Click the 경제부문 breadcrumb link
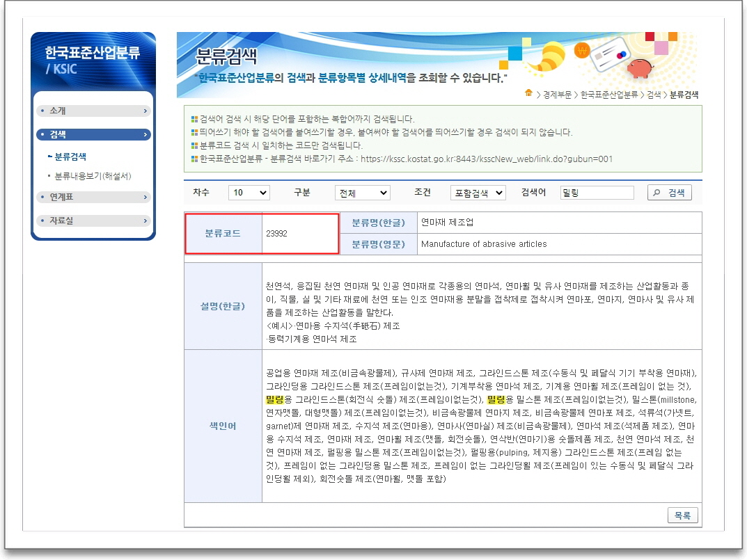 tap(557, 95)
